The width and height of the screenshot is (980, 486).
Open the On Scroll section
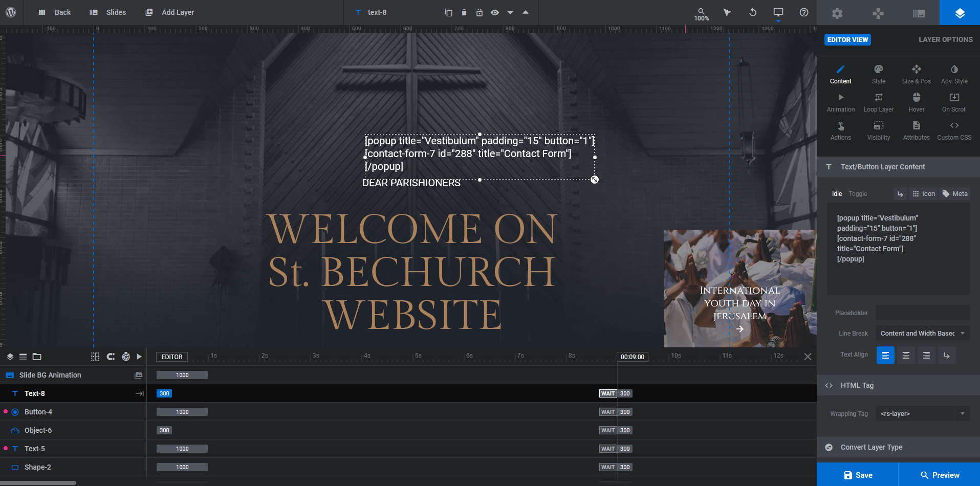(x=954, y=102)
